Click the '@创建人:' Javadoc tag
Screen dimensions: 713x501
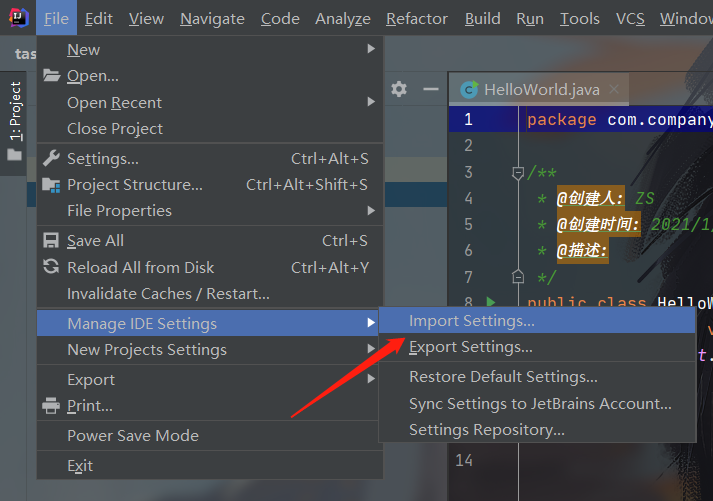pos(590,198)
